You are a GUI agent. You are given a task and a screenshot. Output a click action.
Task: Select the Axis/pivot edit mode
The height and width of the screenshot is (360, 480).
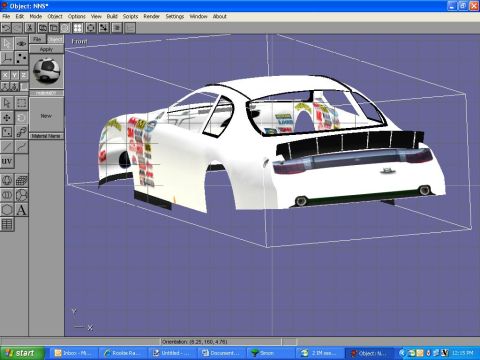tap(7, 58)
